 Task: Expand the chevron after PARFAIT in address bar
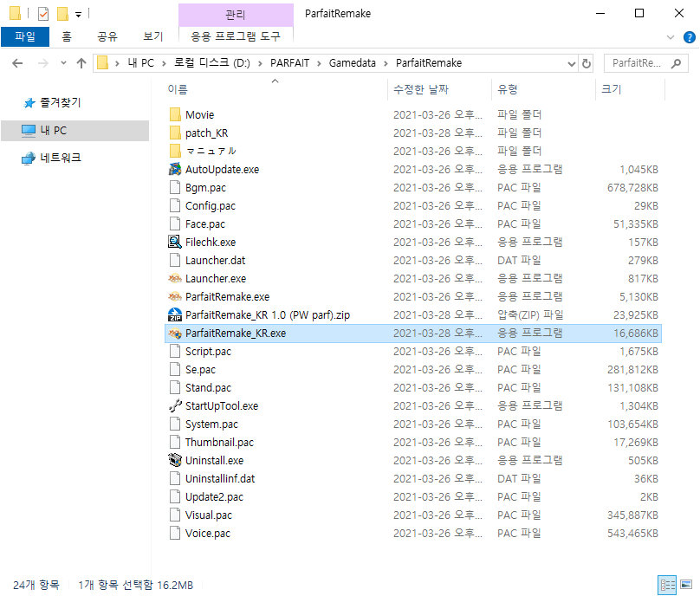pos(319,63)
